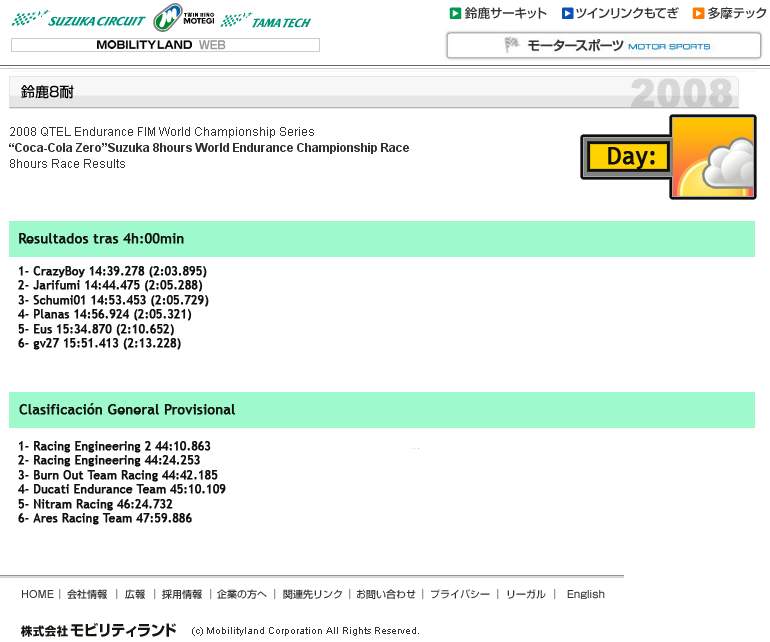The width and height of the screenshot is (770, 642).
Task: Select the Ducati Endurance Team row
Action: 122,489
